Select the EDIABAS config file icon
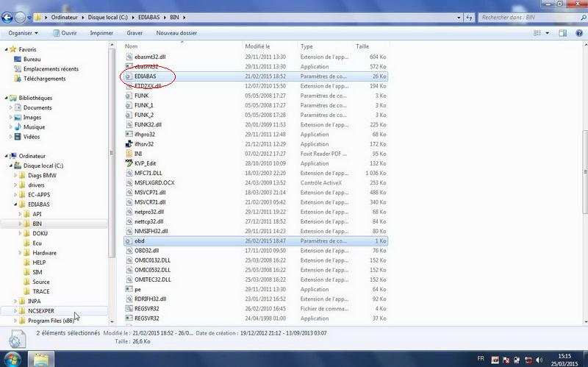 click(129, 76)
